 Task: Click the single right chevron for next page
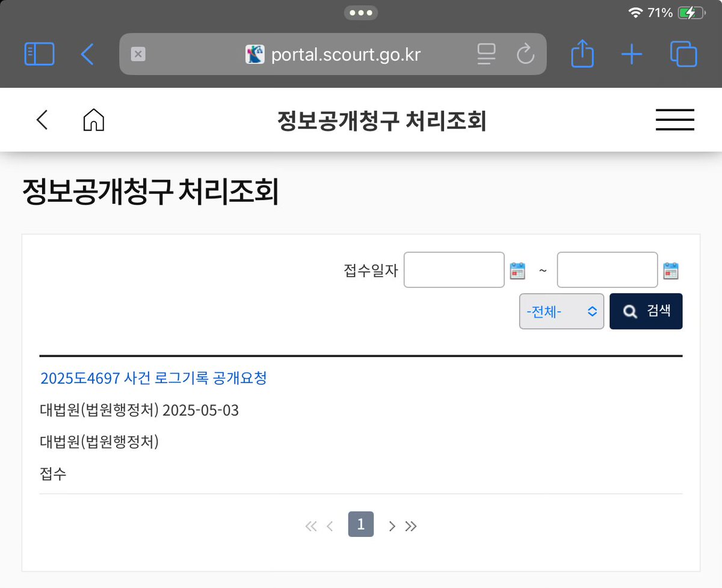392,525
